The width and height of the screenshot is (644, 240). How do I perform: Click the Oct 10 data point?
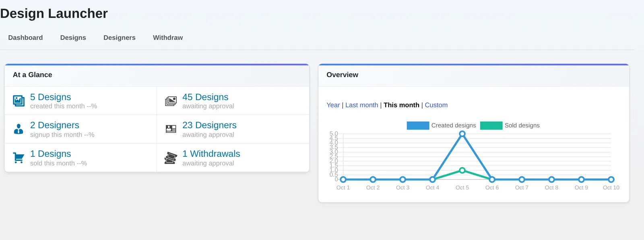pos(611,179)
